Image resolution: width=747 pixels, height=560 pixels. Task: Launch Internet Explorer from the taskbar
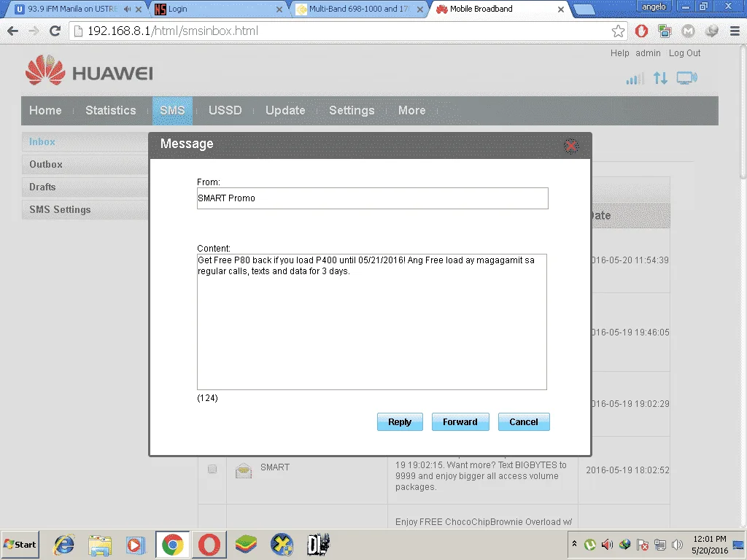pos(64,545)
